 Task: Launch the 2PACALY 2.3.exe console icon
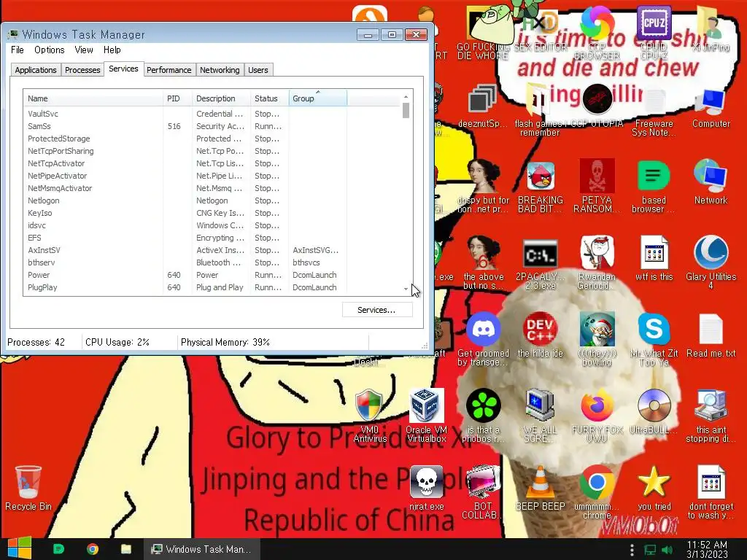click(x=541, y=264)
